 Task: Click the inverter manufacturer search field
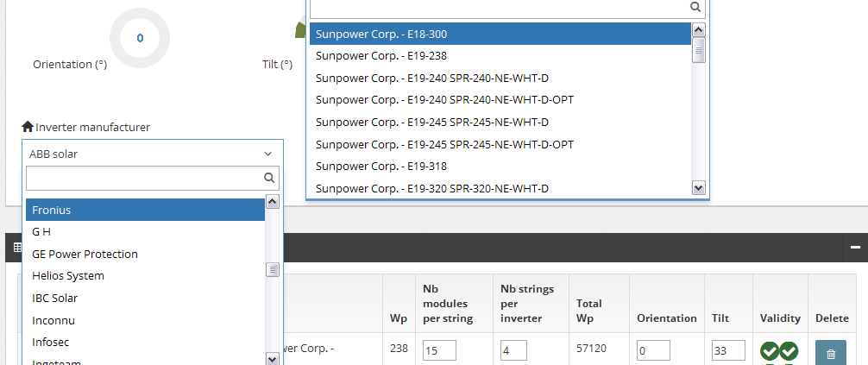(152, 178)
